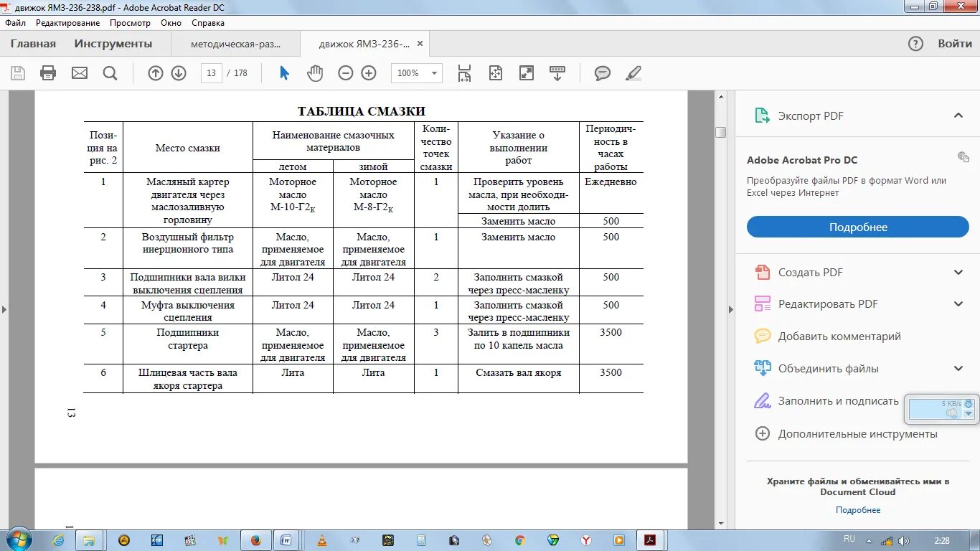
Task: Select the Highlight text pen tool
Action: [633, 73]
